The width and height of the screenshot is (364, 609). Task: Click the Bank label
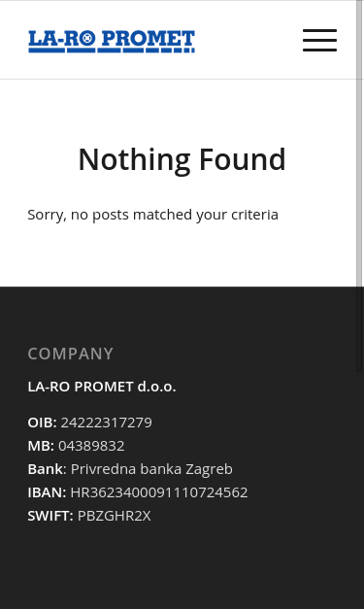click(x=45, y=469)
